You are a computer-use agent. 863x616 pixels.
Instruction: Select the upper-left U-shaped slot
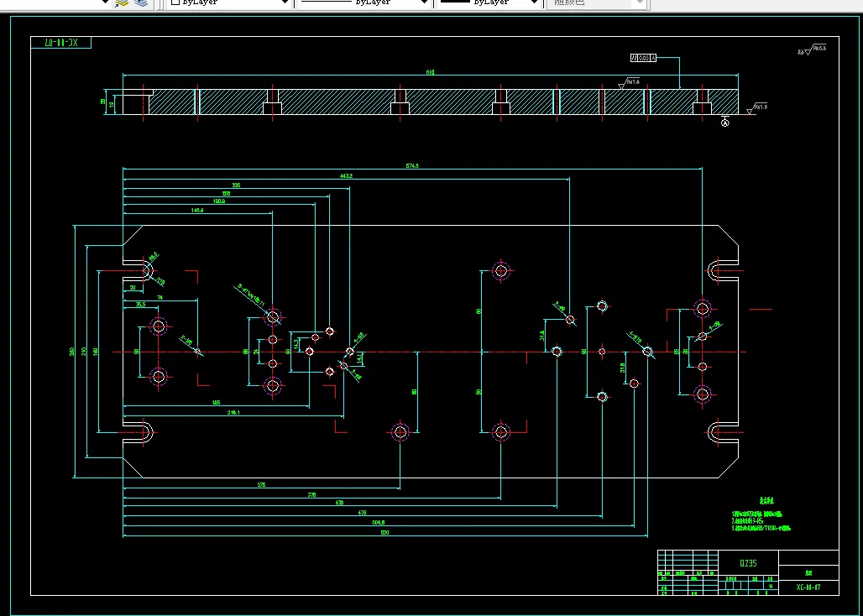(x=139, y=270)
